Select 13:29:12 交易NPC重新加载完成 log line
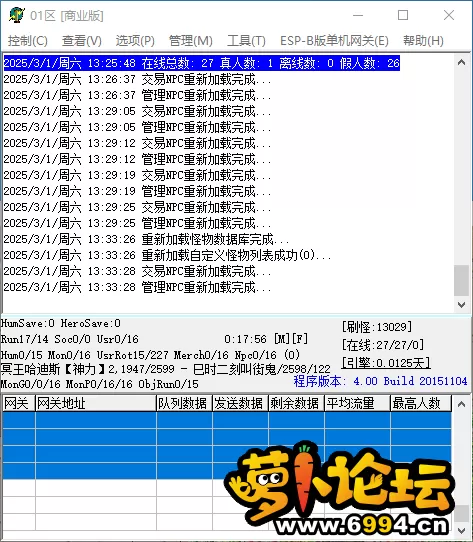473x542 pixels. click(138, 143)
